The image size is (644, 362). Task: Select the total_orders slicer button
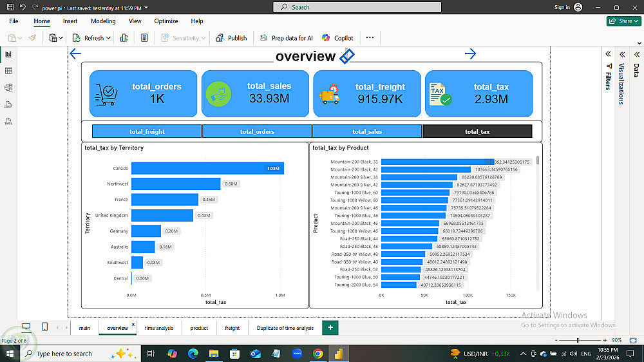point(257,131)
